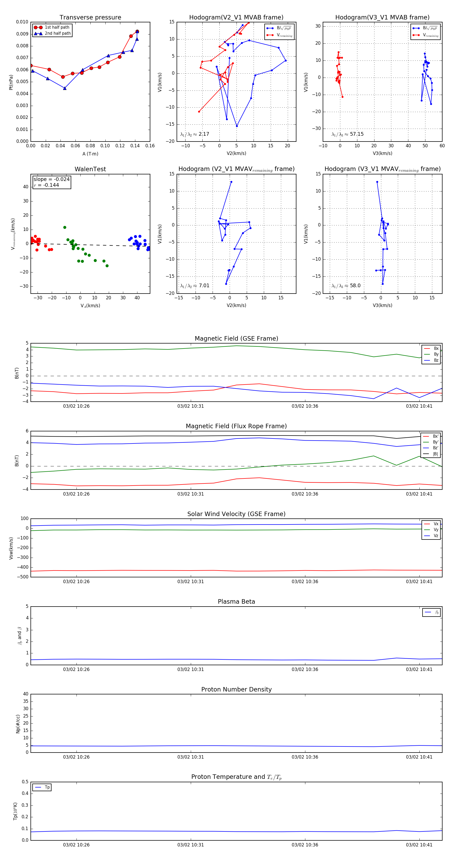Select the "2nd half path" legend entry
473x868 pixels.
(x=53, y=33)
